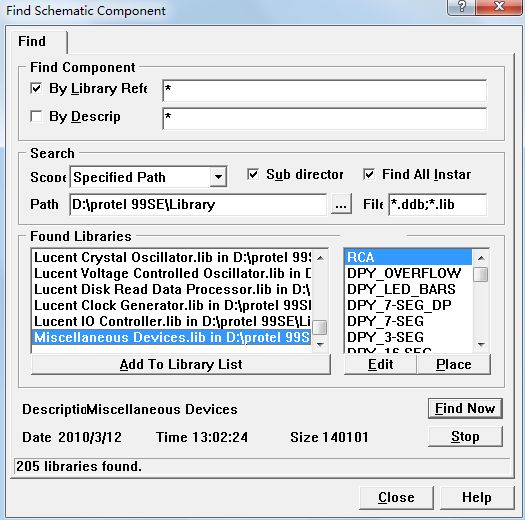The width and height of the screenshot is (525, 520).
Task: Open the Scope dropdown arrow
Action: (218, 176)
